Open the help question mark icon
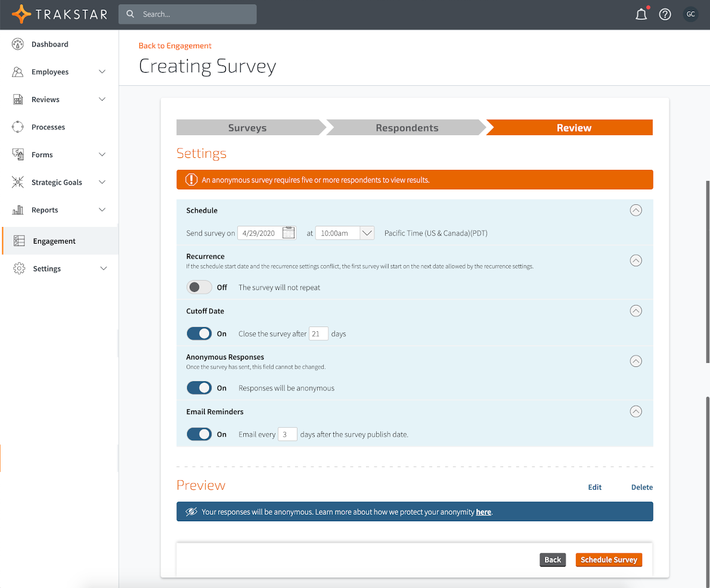Screen dimensions: 710x588 tap(665, 14)
